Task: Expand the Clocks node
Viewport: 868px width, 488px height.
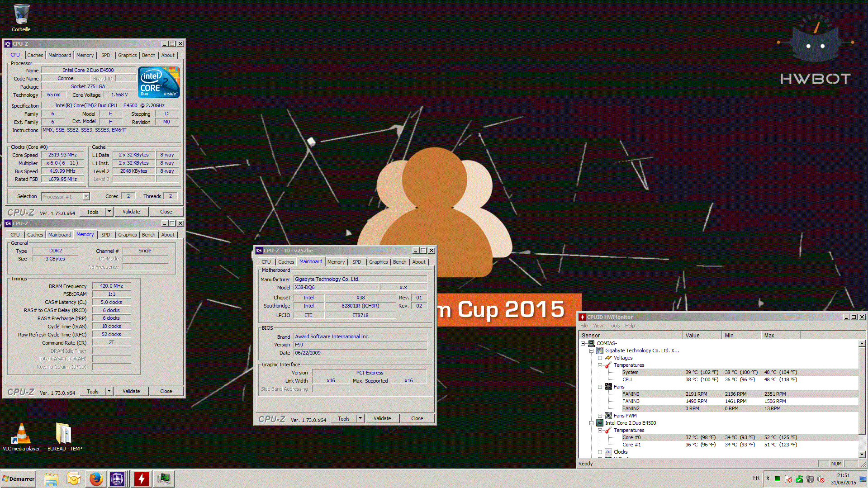Action: pyautogui.click(x=600, y=452)
